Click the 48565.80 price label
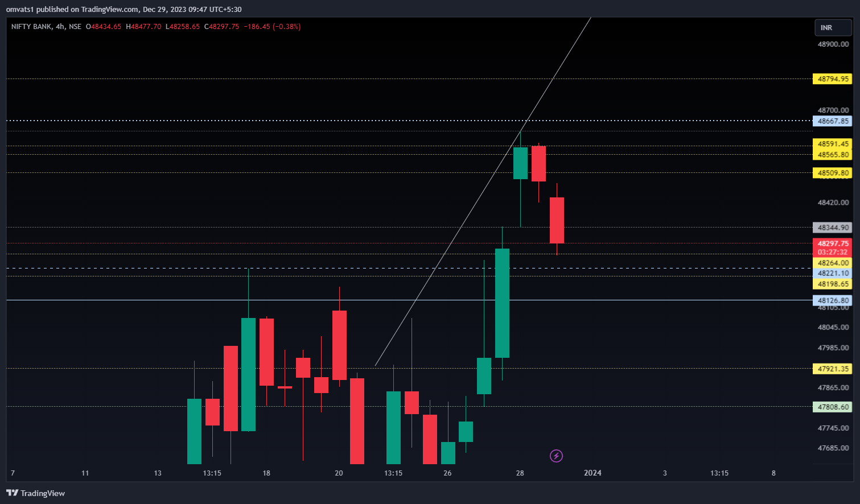 pyautogui.click(x=833, y=155)
